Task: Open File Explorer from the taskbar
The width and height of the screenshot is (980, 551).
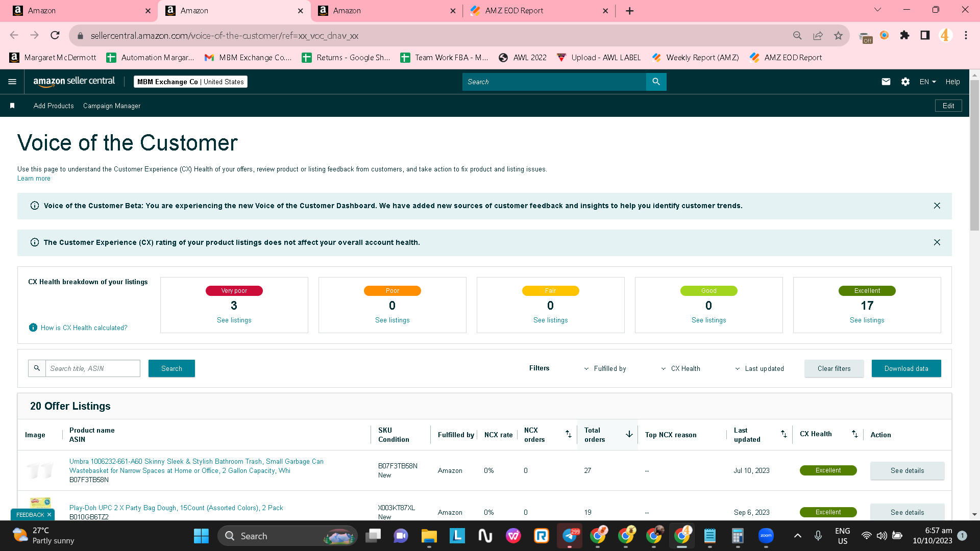Action: click(429, 536)
